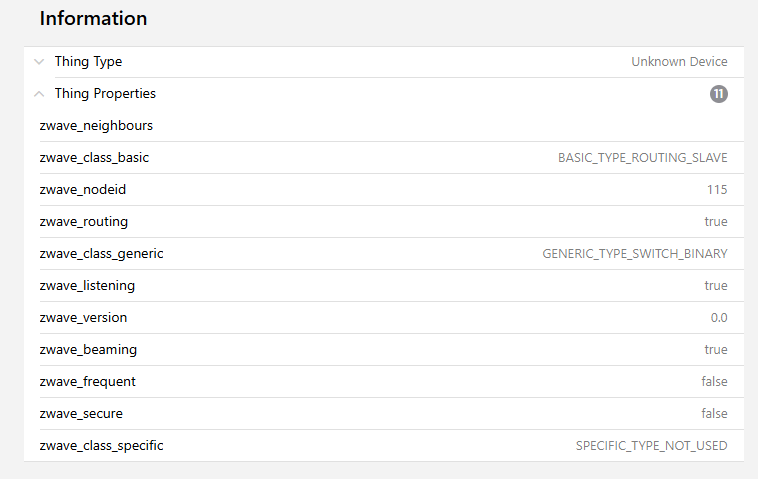This screenshot has width=758, height=479.
Task: Click the SPECIFIC_TYPE_NOT_USED value
Action: (x=651, y=446)
